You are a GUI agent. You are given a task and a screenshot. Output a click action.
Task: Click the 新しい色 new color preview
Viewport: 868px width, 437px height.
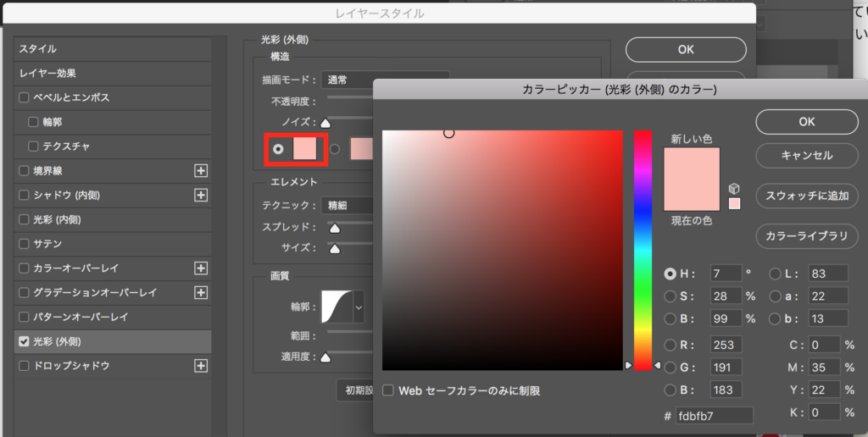(x=692, y=163)
